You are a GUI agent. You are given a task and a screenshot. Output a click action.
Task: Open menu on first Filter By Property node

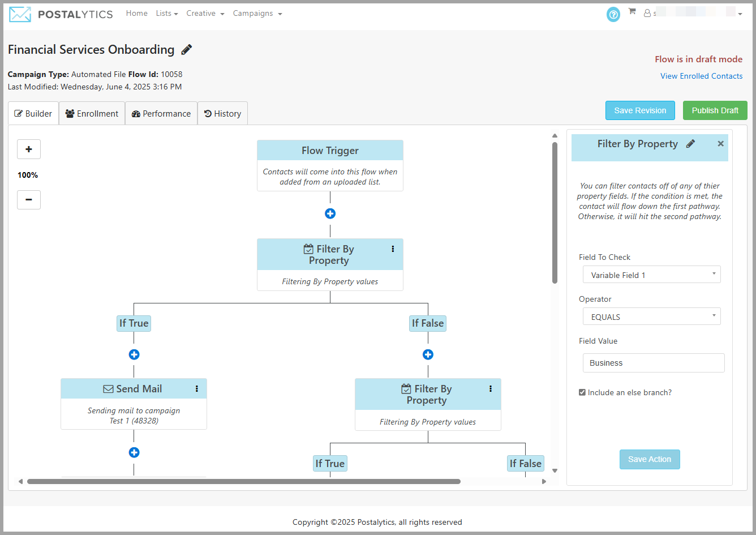(393, 249)
